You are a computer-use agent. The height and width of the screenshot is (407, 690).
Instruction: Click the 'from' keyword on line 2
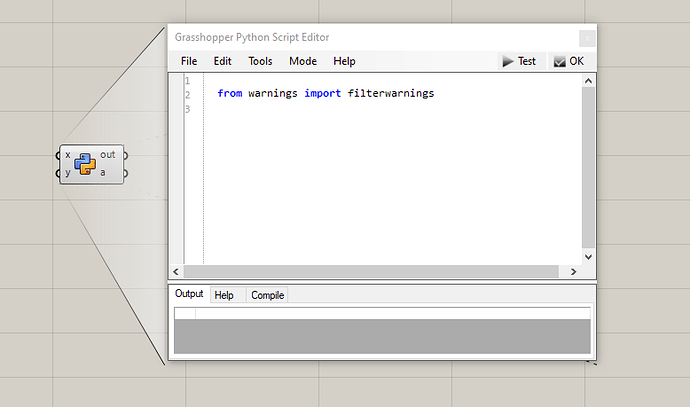click(x=230, y=93)
